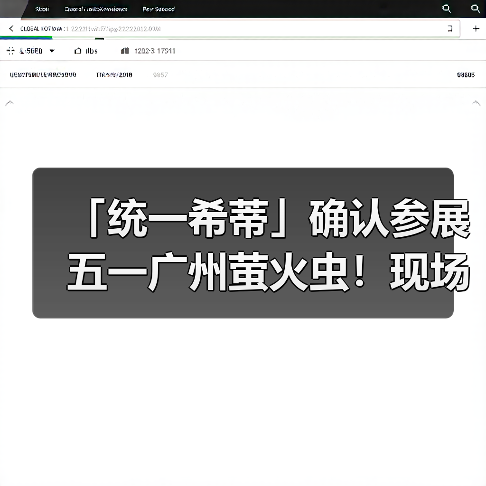The width and height of the screenshot is (486, 486).
Task: Click the label next to the house icon
Action: [x=91, y=51]
